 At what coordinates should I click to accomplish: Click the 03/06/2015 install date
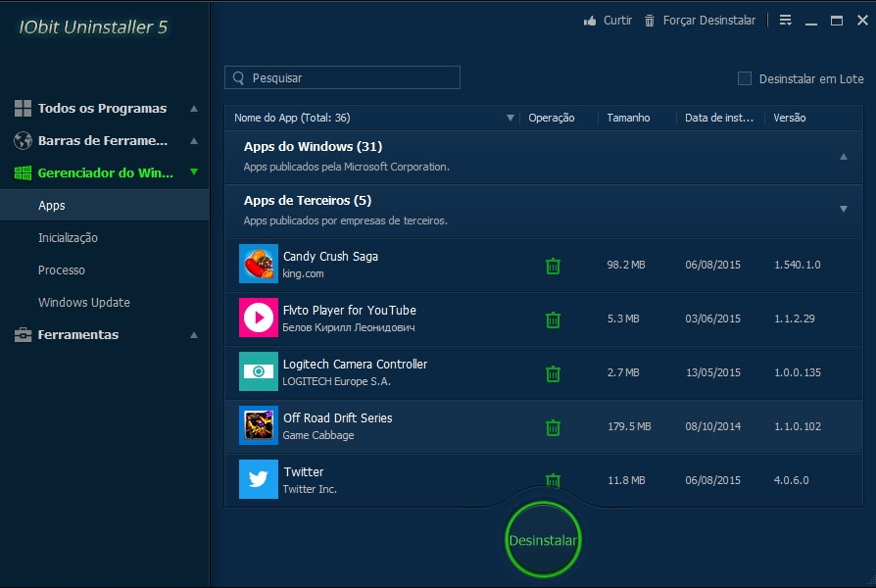[713, 318]
